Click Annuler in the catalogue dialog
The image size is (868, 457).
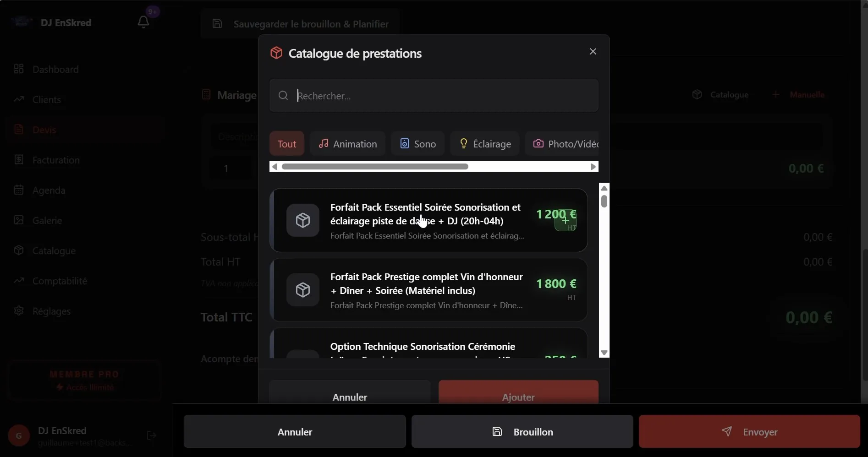coord(350,392)
